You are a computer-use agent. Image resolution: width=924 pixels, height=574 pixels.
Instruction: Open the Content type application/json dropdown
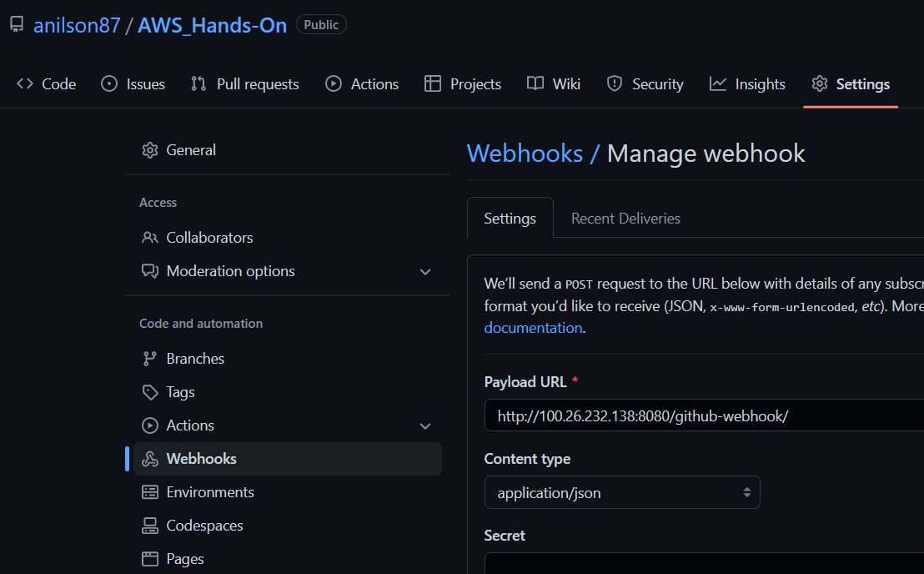pos(622,493)
